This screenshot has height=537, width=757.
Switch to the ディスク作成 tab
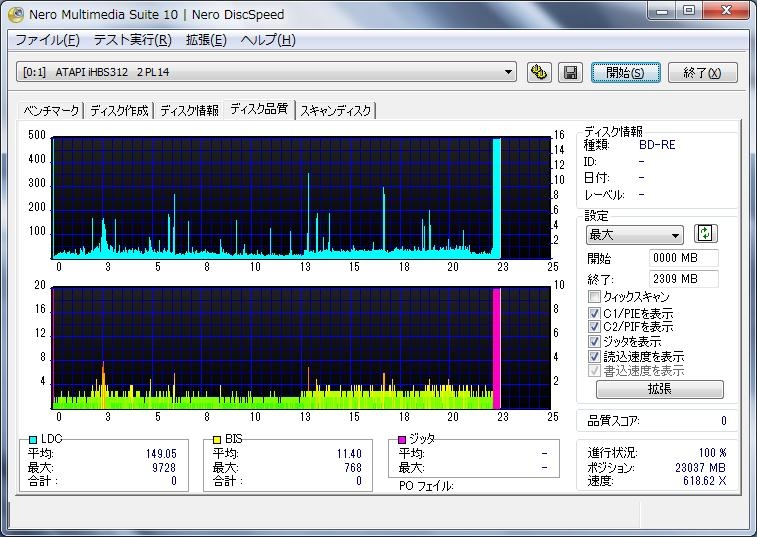coord(119,111)
